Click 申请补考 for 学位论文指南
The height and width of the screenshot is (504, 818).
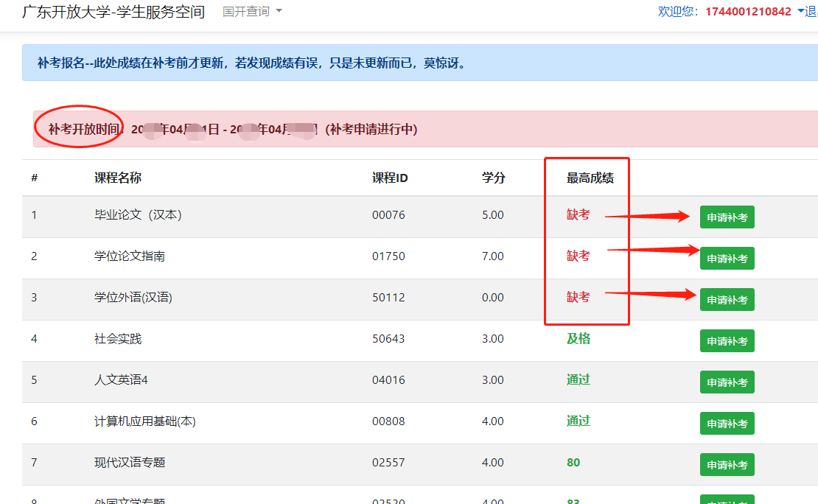point(727,259)
